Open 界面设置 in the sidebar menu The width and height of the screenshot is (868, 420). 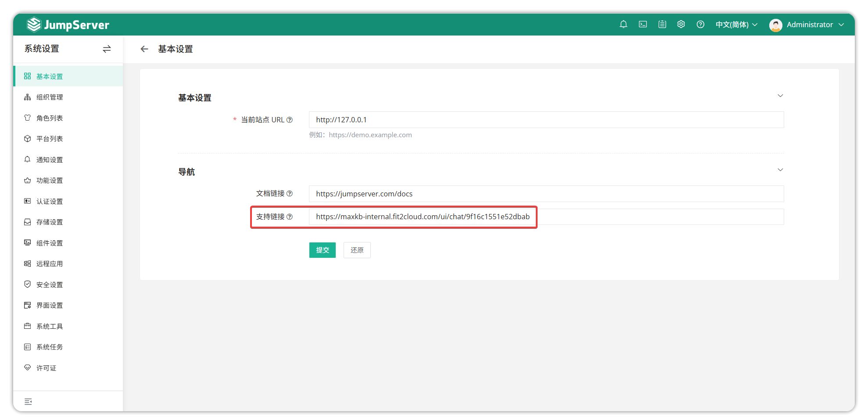point(68,305)
